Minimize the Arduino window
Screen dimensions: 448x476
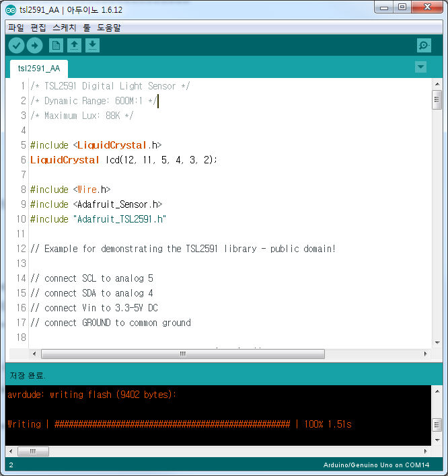384,7
